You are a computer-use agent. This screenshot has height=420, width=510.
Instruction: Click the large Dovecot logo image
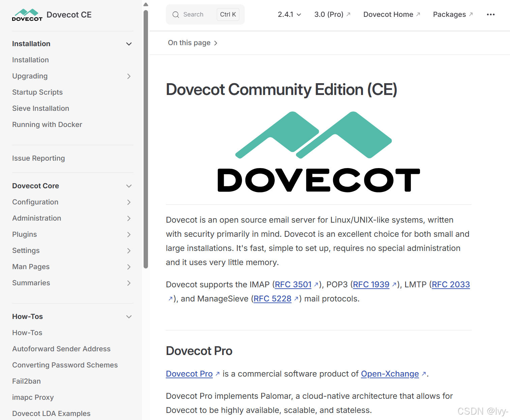click(x=319, y=152)
